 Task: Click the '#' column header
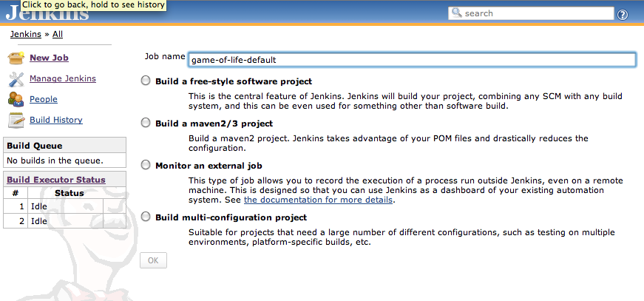(16, 193)
